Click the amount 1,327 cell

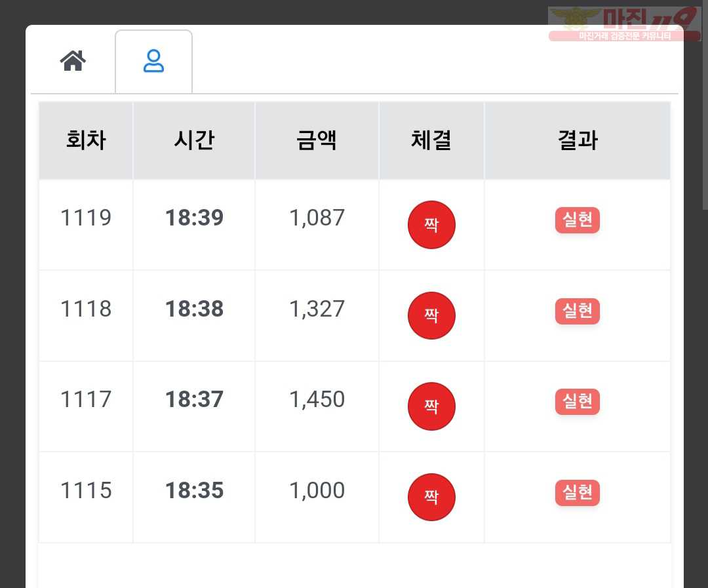coord(317,309)
